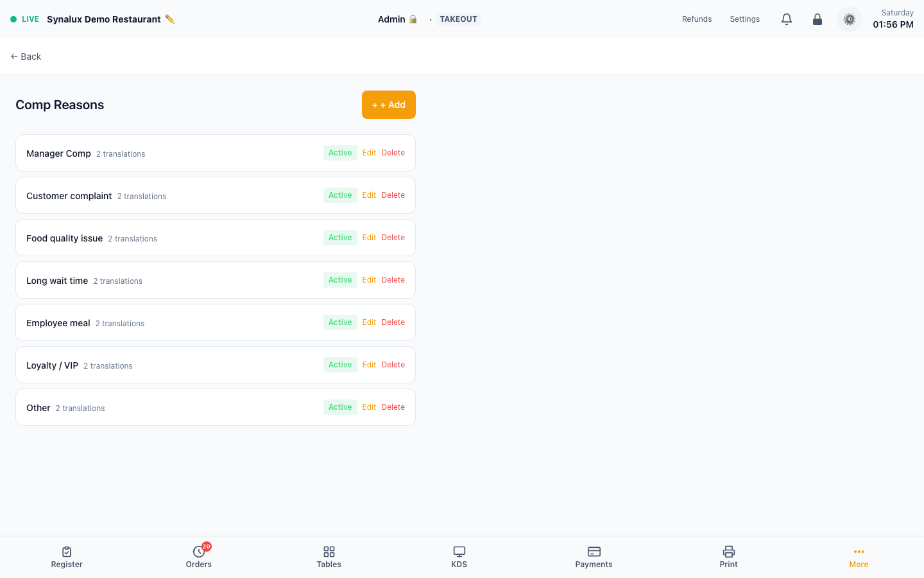The height and width of the screenshot is (578, 924).
Task: Delete the Food quality issue reason
Action: tap(393, 238)
